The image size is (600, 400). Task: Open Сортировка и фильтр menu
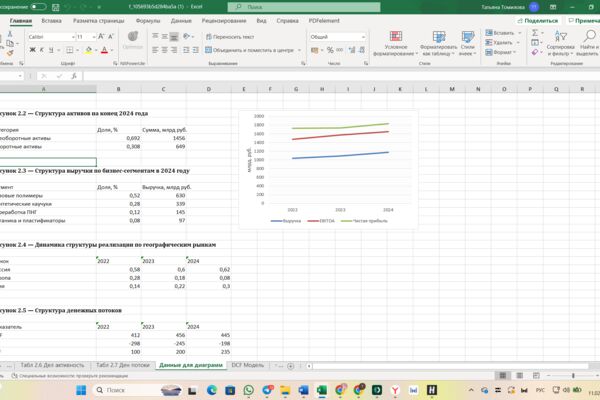(561, 43)
